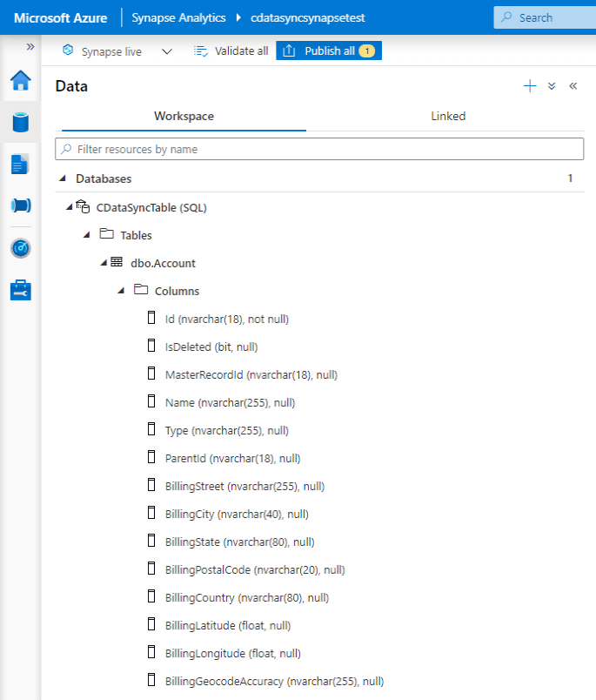Open the Home hub icon

[20, 81]
